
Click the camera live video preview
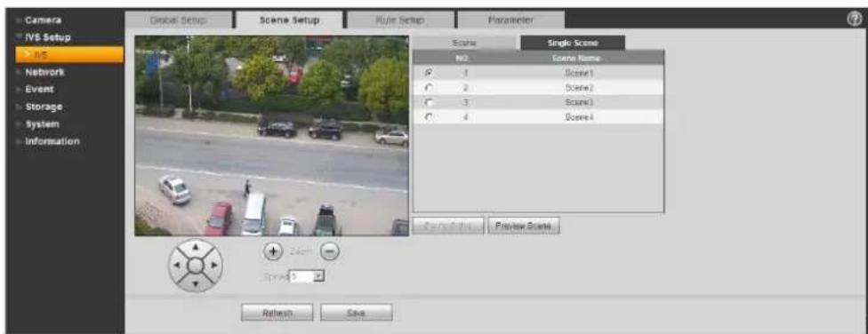click(x=271, y=136)
